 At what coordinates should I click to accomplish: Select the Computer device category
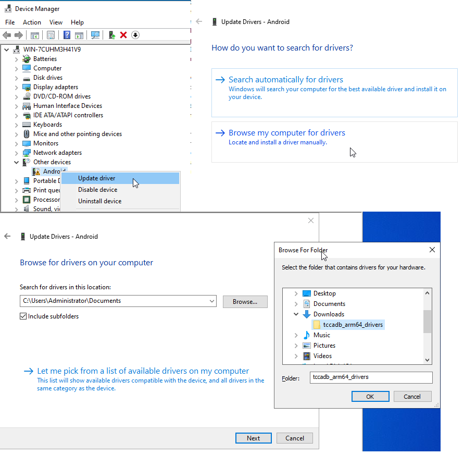(47, 68)
